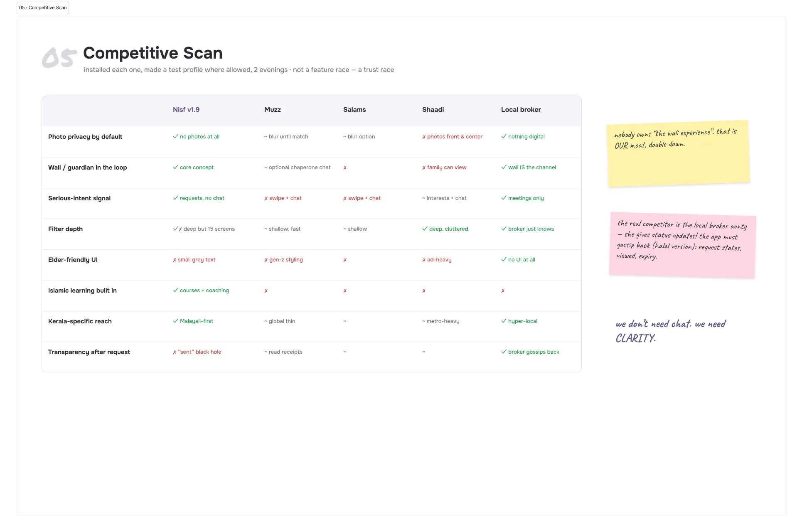Image resolution: width=802 pixels, height=532 pixels.
Task: Select the yellow sticky note about wali experience
Action: tap(679, 154)
